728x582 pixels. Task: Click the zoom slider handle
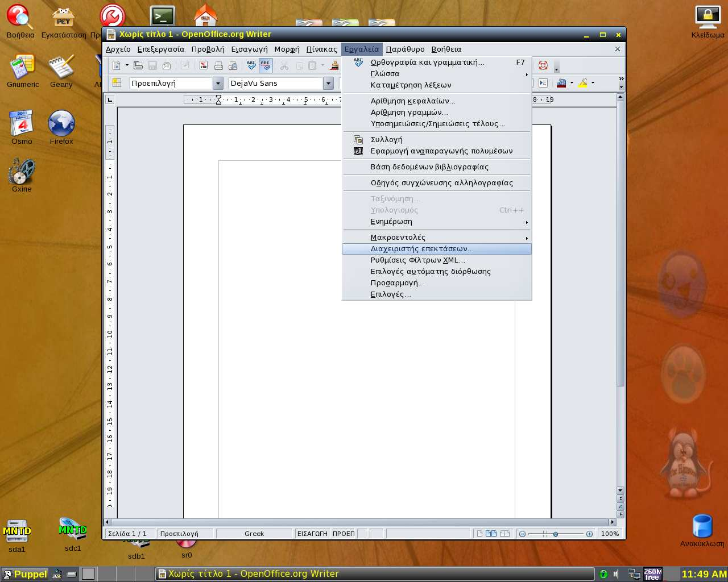tap(556, 534)
